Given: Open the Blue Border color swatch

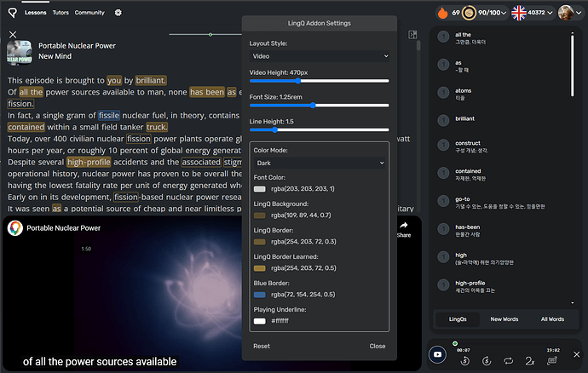Looking at the screenshot, I should pos(260,295).
